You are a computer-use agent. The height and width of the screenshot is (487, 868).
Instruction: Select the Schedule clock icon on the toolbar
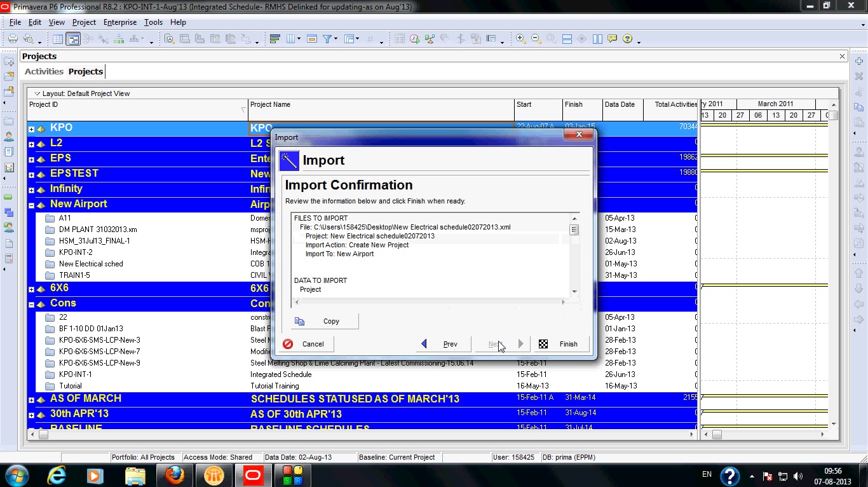click(414, 38)
